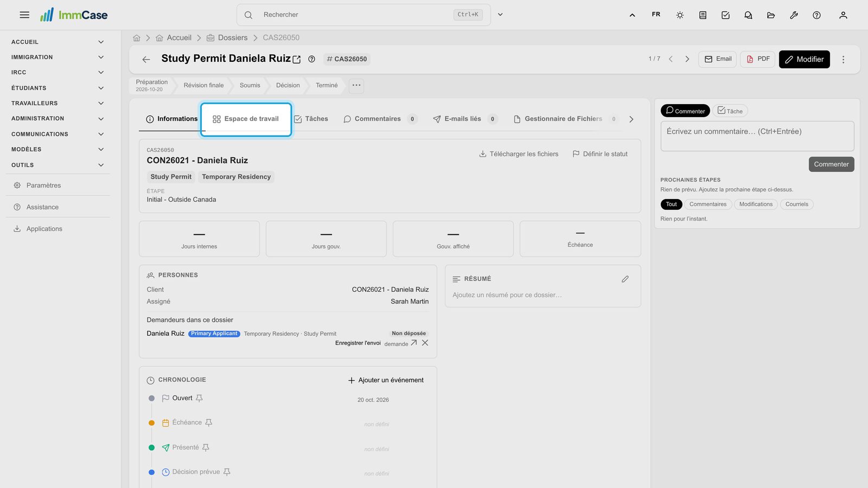Screen dimensions: 868x488
Task: Open the wrench tools icon
Action: [794, 15]
